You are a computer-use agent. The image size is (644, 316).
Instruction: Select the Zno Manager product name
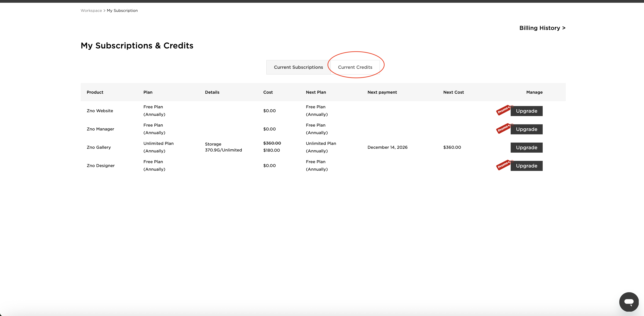click(100, 129)
